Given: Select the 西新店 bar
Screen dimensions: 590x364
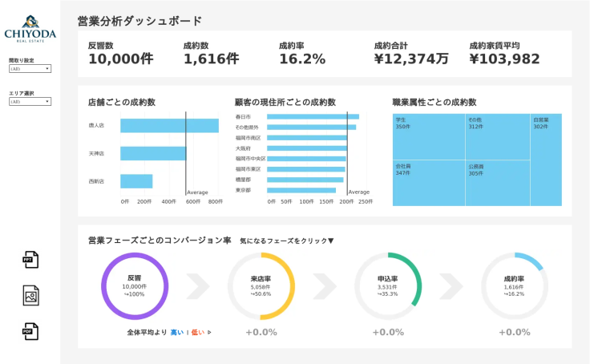Looking at the screenshot, I should pos(136,181).
